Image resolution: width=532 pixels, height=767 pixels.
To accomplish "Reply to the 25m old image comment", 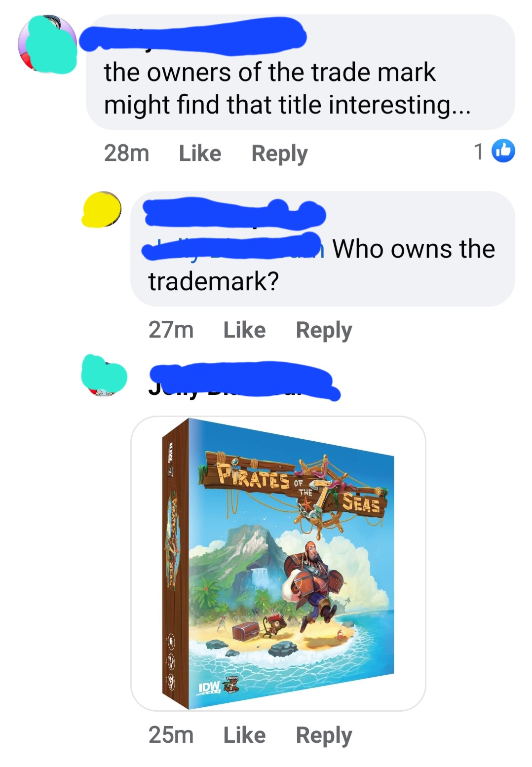I will (x=324, y=735).
